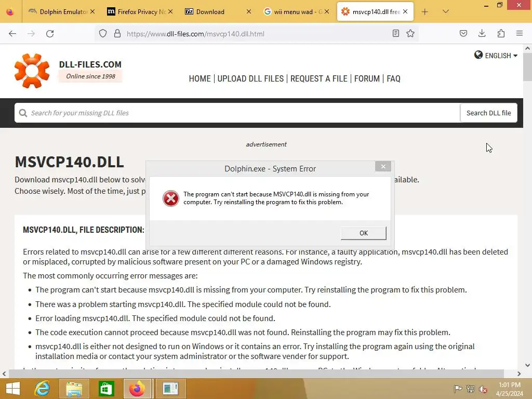532x399 pixels.
Task: Open the Firefox downloads panel
Action: tap(482, 33)
